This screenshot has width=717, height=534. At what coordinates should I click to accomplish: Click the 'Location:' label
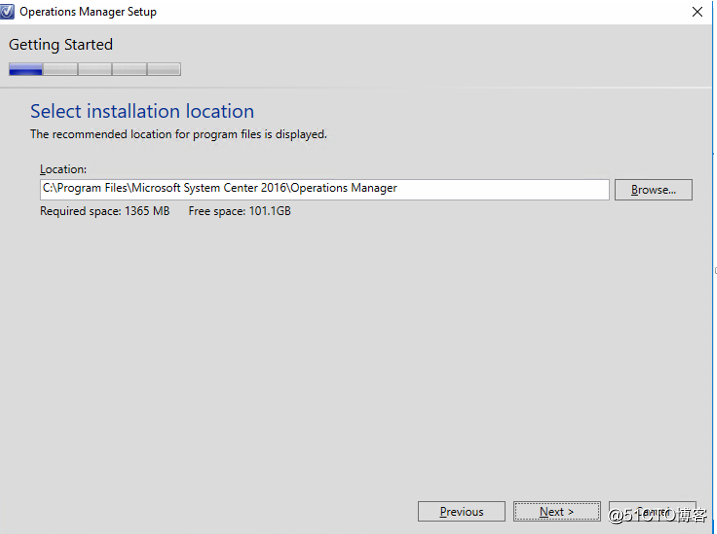click(x=63, y=169)
